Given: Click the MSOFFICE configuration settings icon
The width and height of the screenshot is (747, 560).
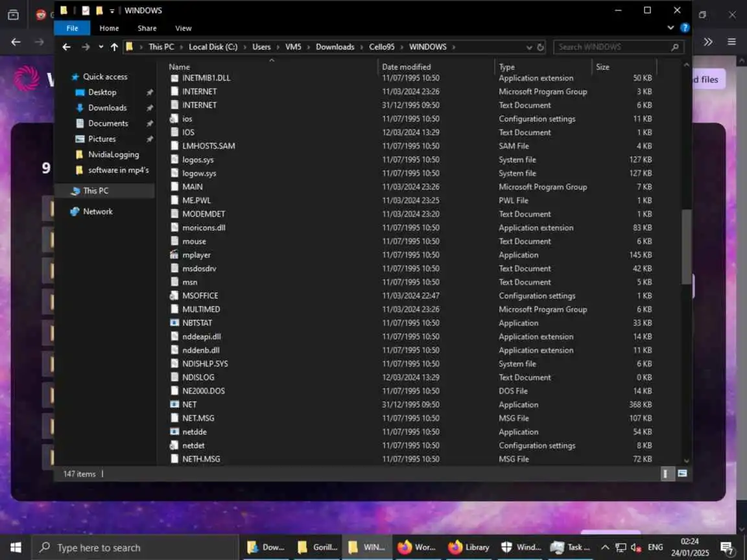Looking at the screenshot, I should pyautogui.click(x=174, y=296).
